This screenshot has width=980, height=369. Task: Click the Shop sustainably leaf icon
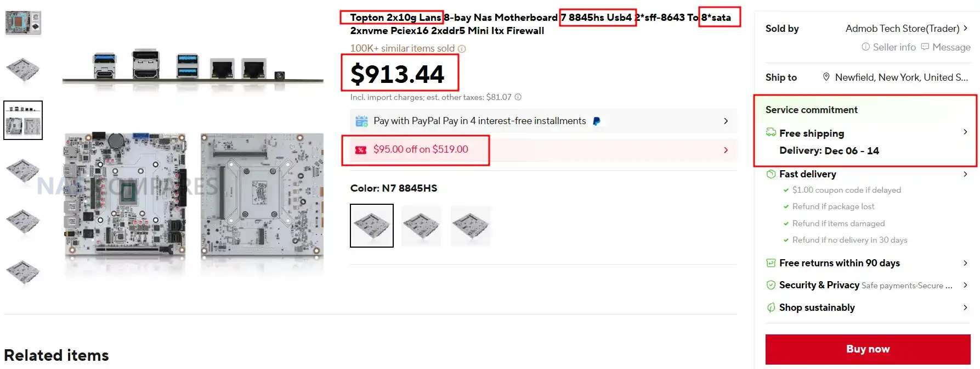[771, 307]
